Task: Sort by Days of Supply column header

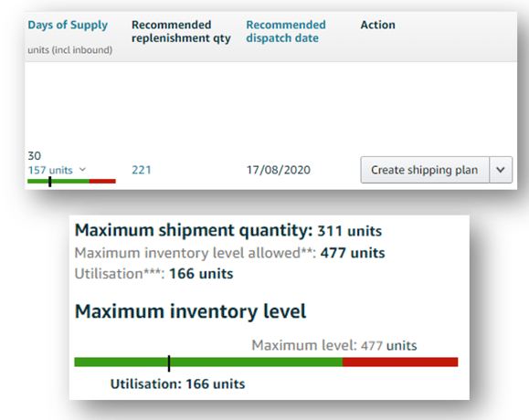Action: click(68, 25)
